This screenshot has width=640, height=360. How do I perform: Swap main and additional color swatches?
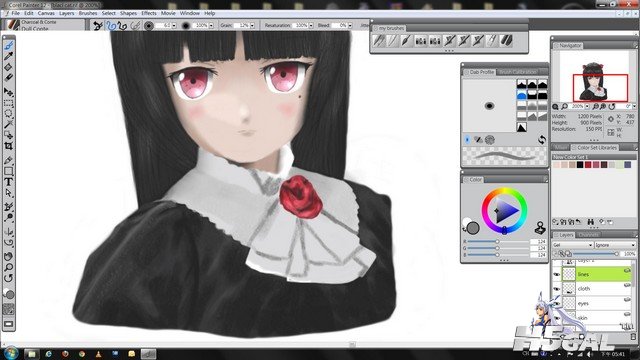pos(465,230)
